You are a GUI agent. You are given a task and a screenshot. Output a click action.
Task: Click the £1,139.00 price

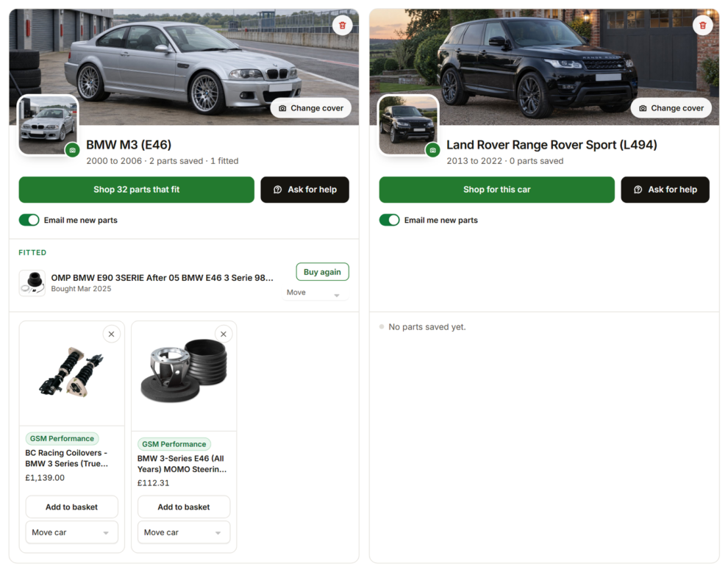tap(45, 478)
